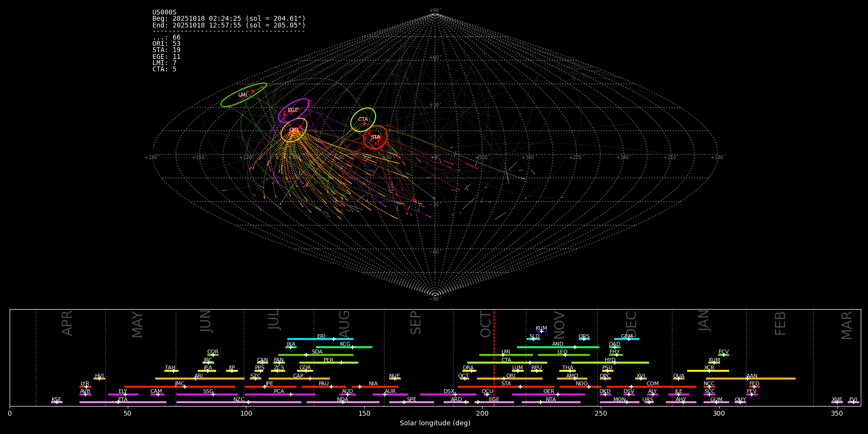Viewport: 868px width, 434px height.
Task: Click the CAP shower label in the timeline
Action: tap(298, 376)
